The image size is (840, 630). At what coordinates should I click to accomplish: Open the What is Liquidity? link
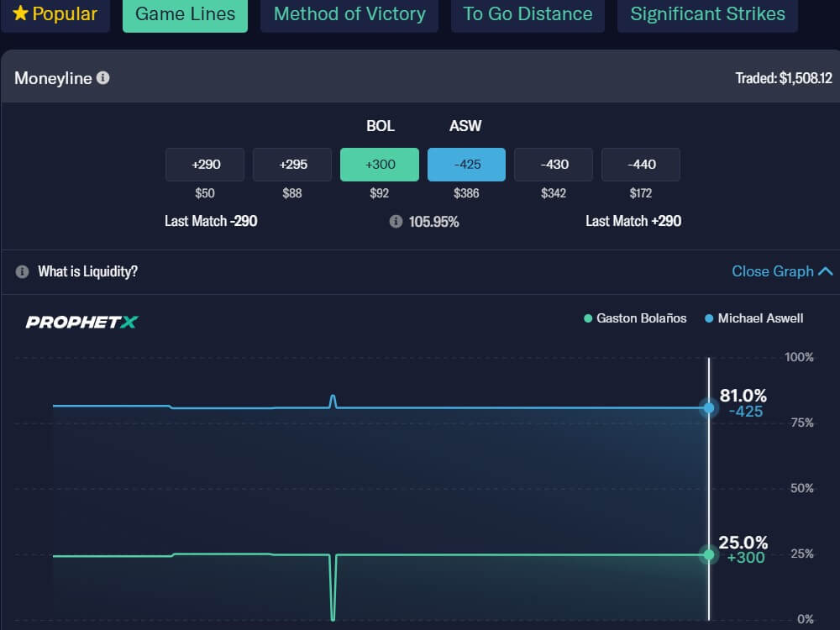pyautogui.click(x=87, y=271)
